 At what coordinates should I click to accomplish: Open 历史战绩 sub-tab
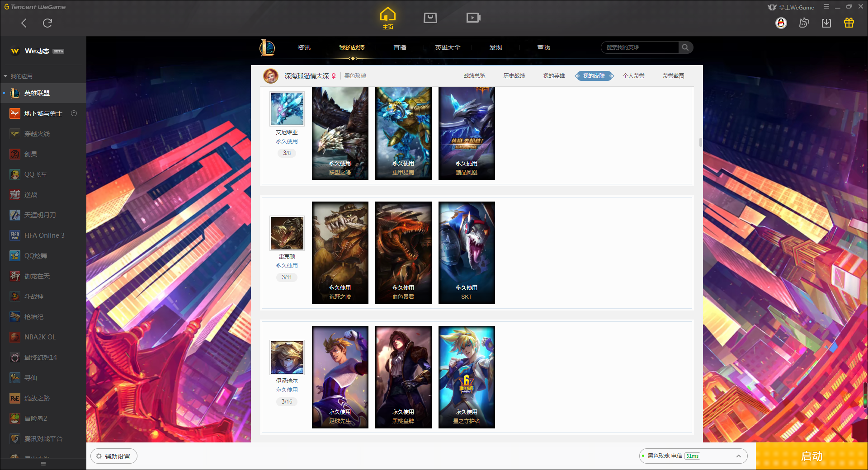coord(514,76)
